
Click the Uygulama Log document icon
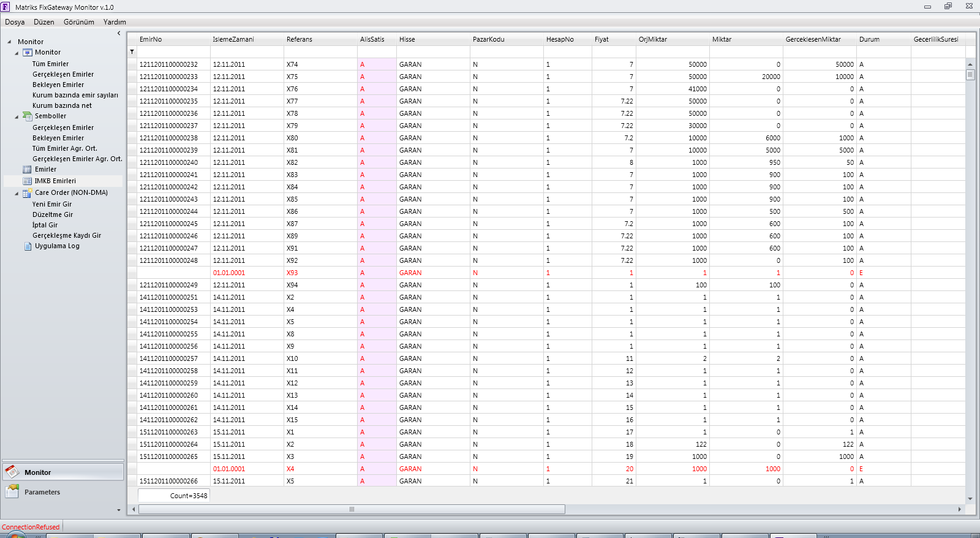pos(28,246)
